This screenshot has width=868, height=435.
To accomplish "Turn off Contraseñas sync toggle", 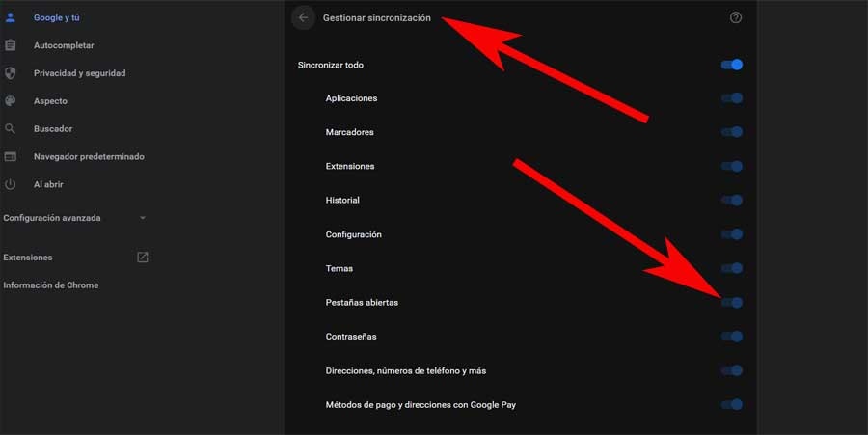I will click(731, 337).
